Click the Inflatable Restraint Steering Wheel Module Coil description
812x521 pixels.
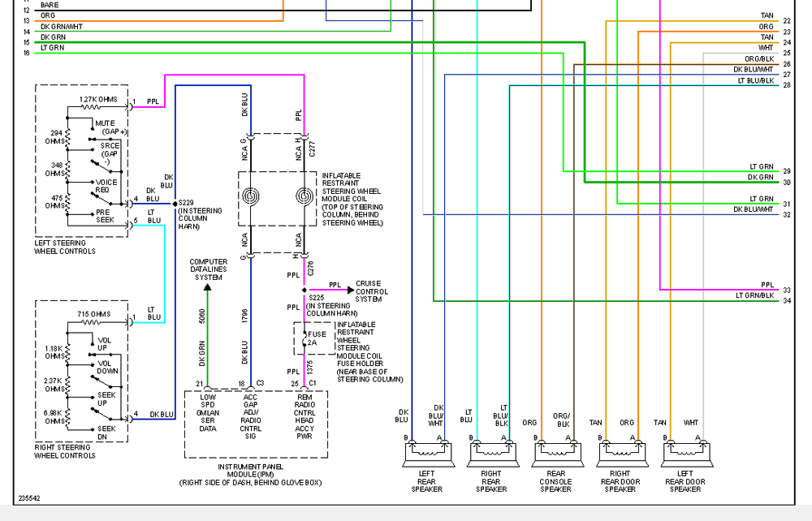point(352,199)
